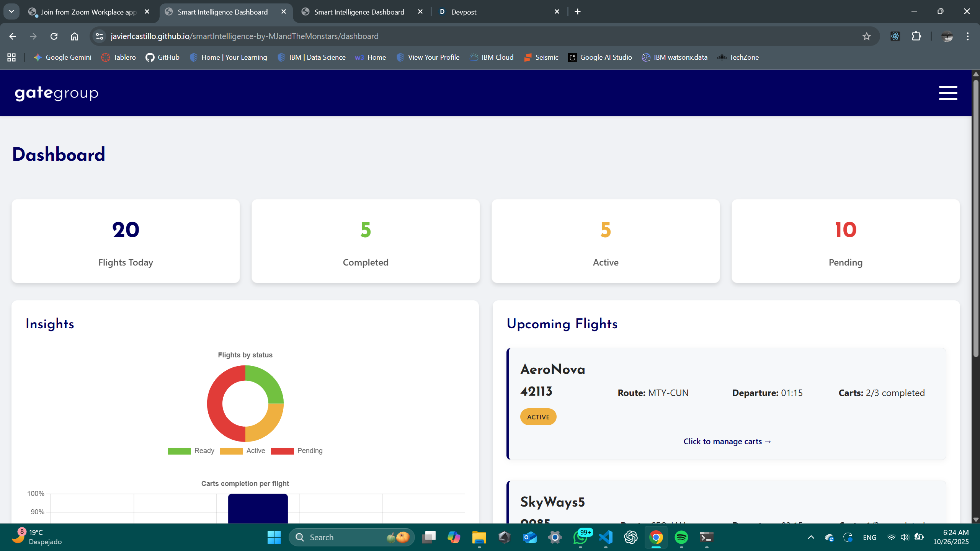The width and height of the screenshot is (980, 551).
Task: Open the GitHub bookmark
Action: coord(162,57)
